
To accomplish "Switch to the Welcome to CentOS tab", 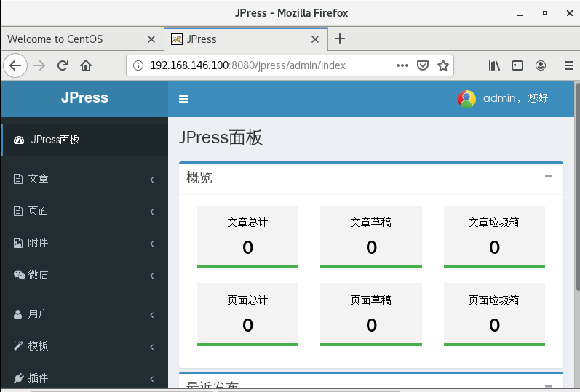I will click(82, 39).
